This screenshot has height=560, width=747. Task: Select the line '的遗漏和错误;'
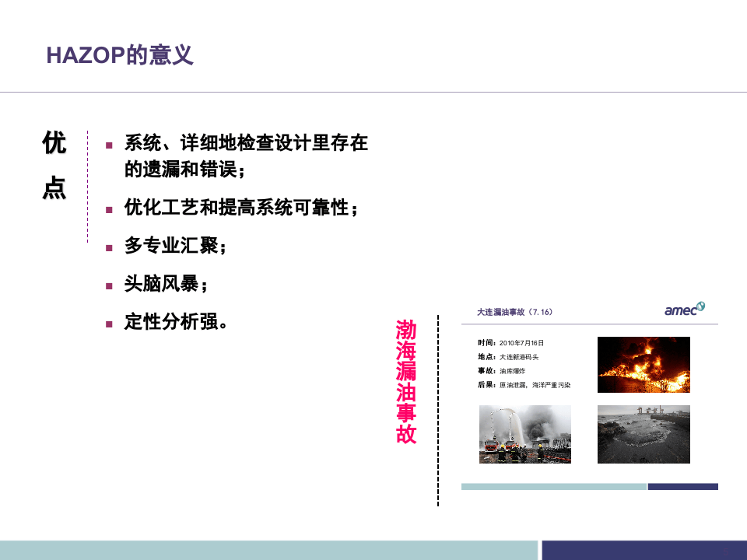click(x=185, y=169)
